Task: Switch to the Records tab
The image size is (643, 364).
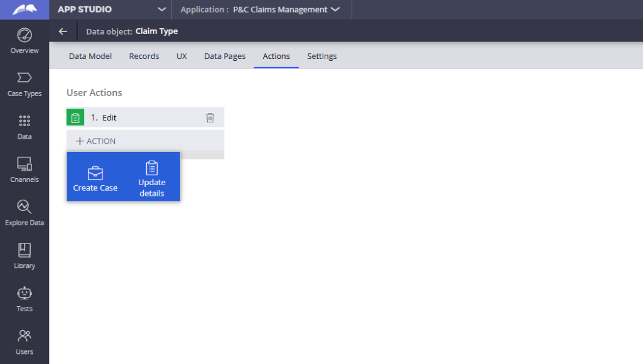Action: pos(144,56)
